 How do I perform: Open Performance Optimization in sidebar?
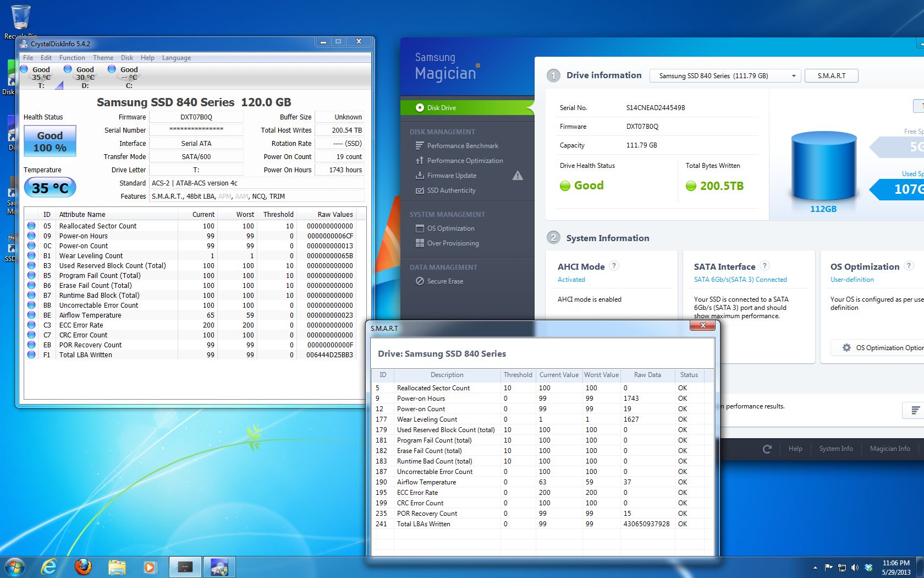[465, 161]
